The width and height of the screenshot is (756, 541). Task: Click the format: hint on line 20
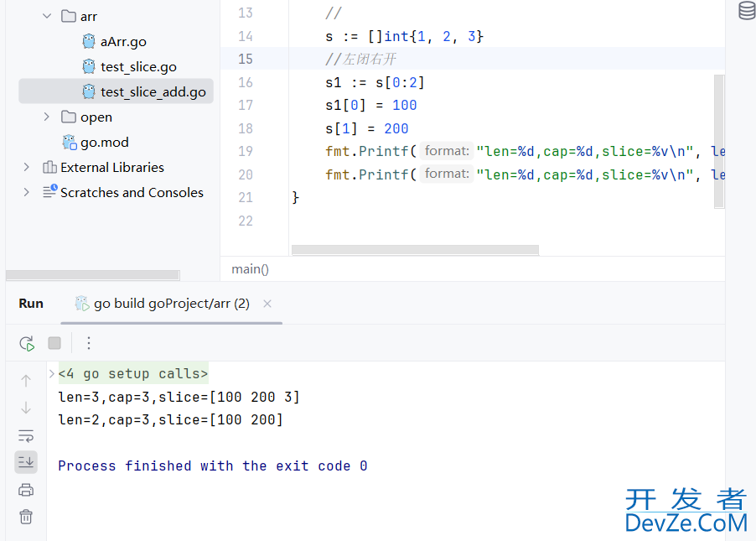pos(447,174)
